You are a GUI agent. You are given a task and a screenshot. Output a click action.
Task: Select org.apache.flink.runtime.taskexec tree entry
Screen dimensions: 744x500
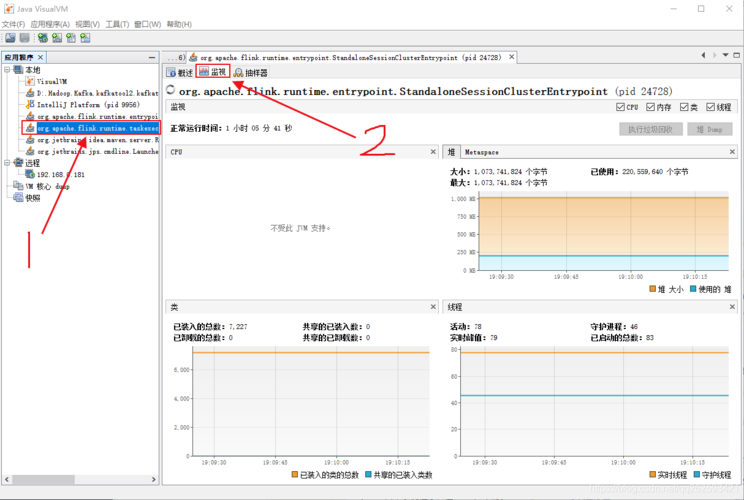tap(98, 128)
